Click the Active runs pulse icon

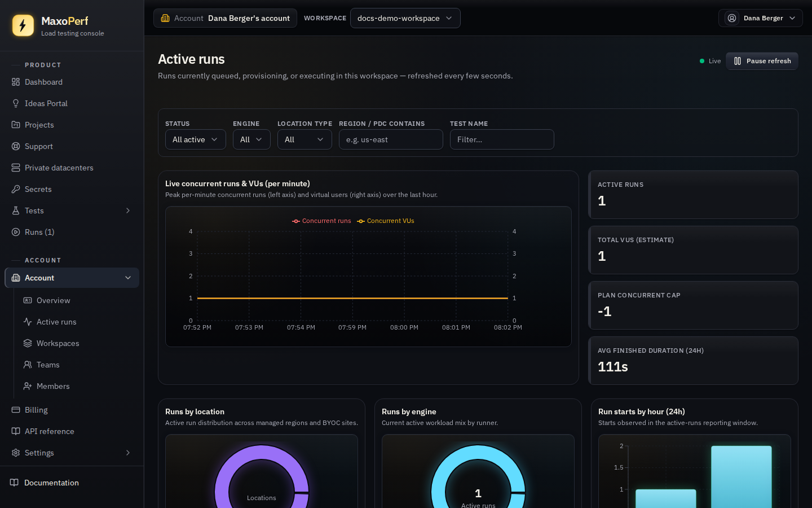click(28, 322)
